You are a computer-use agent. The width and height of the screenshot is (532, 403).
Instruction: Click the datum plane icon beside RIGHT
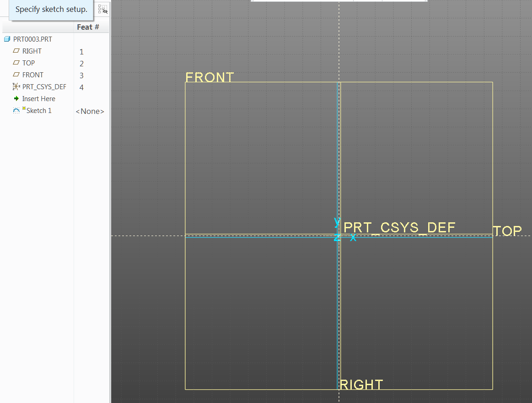[x=16, y=51]
